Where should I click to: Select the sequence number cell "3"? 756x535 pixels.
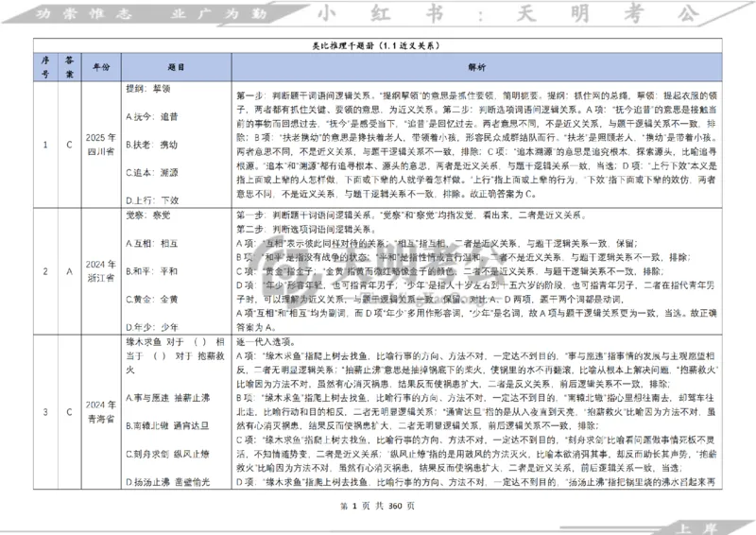(x=45, y=412)
